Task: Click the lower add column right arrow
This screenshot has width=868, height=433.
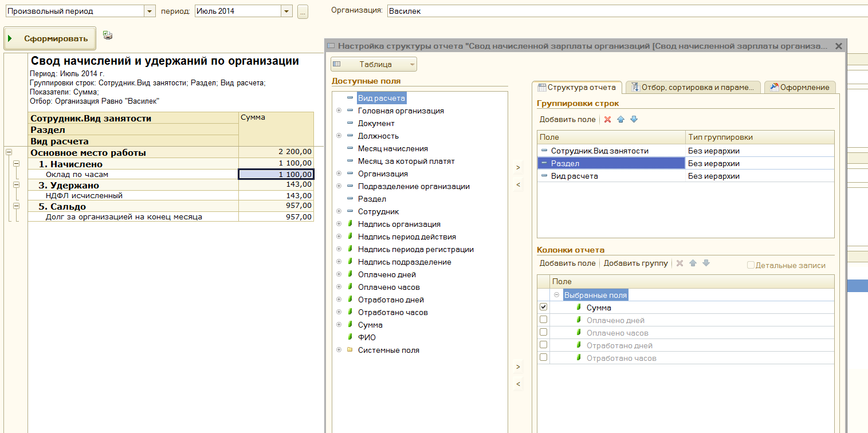Action: pyautogui.click(x=518, y=367)
